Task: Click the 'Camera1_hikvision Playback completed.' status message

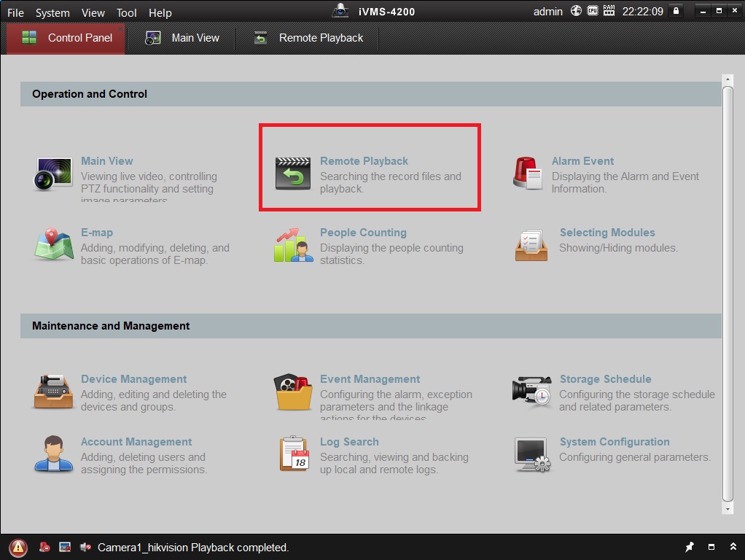Action: point(193,548)
